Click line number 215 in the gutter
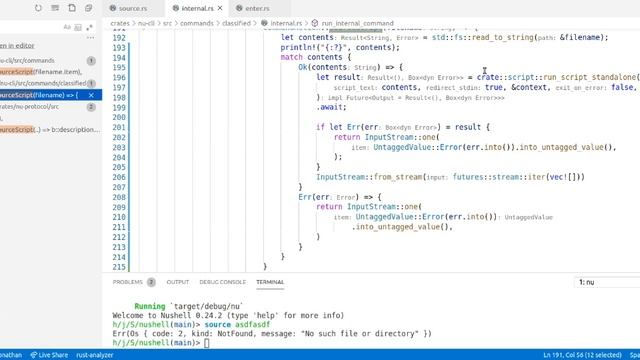This screenshot has height=360, width=640. (119, 267)
